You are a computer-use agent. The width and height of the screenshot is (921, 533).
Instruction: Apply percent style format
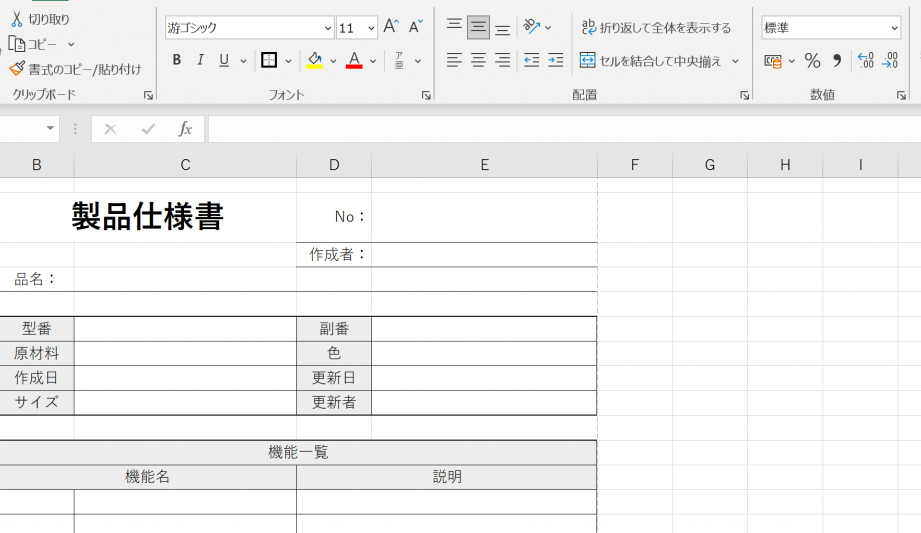coord(812,61)
